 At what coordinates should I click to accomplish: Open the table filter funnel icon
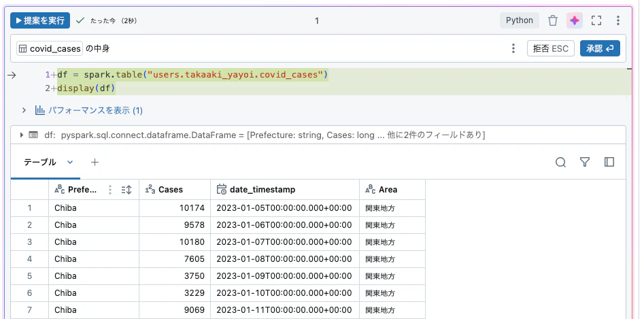coord(585,162)
